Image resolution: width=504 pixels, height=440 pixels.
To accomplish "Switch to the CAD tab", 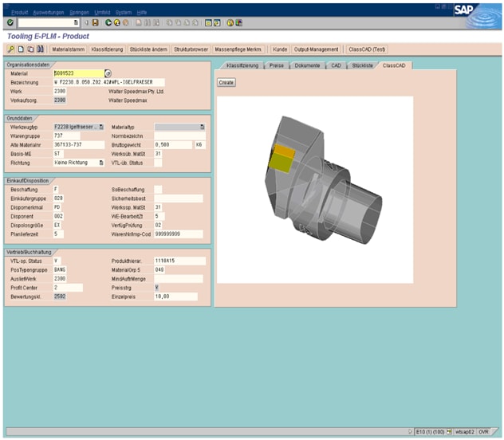I will click(x=336, y=65).
